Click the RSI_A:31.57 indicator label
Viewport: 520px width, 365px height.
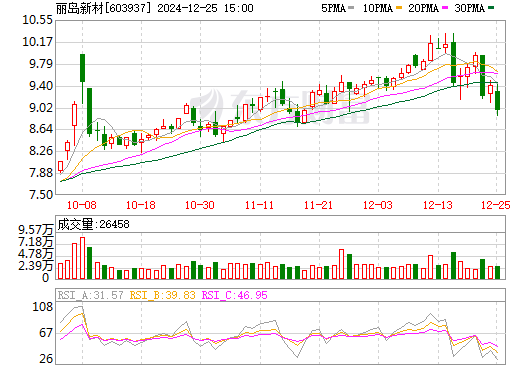coord(91,295)
